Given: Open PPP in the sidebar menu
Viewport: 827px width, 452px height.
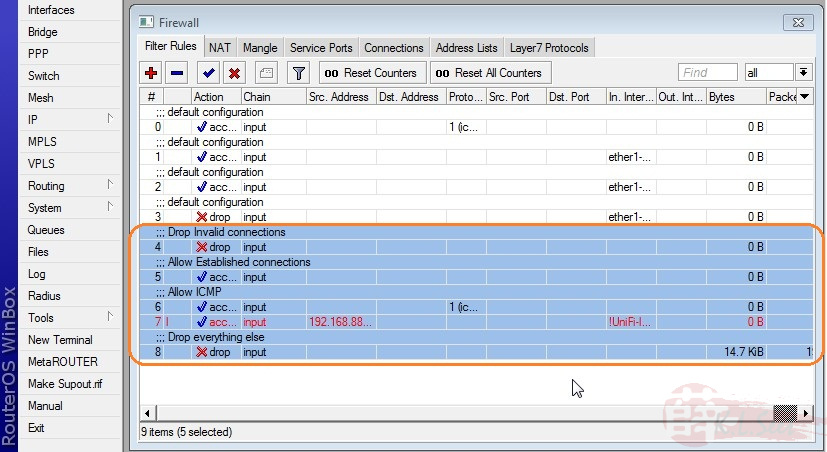Looking at the screenshot, I should click(x=70, y=54).
